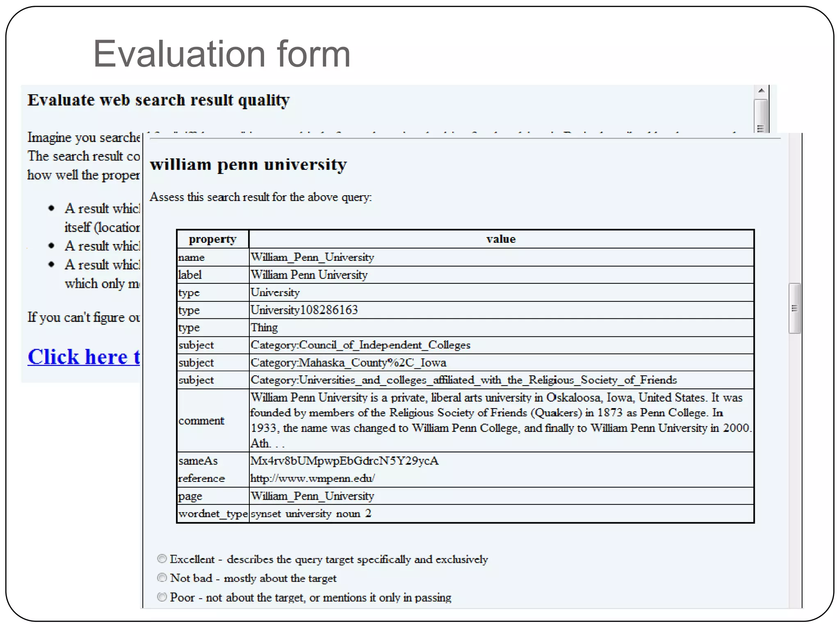Choose the 'Not bad' rating option
Viewport: 840px width, 630px height.
(162, 577)
